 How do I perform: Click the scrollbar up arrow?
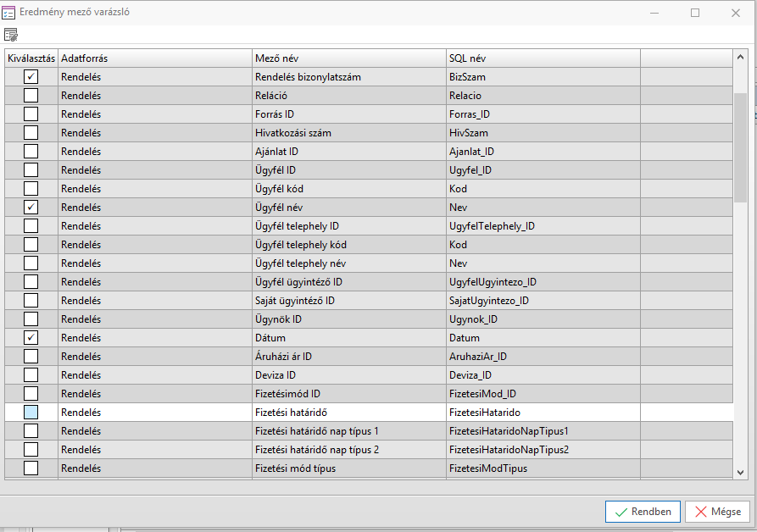point(740,58)
